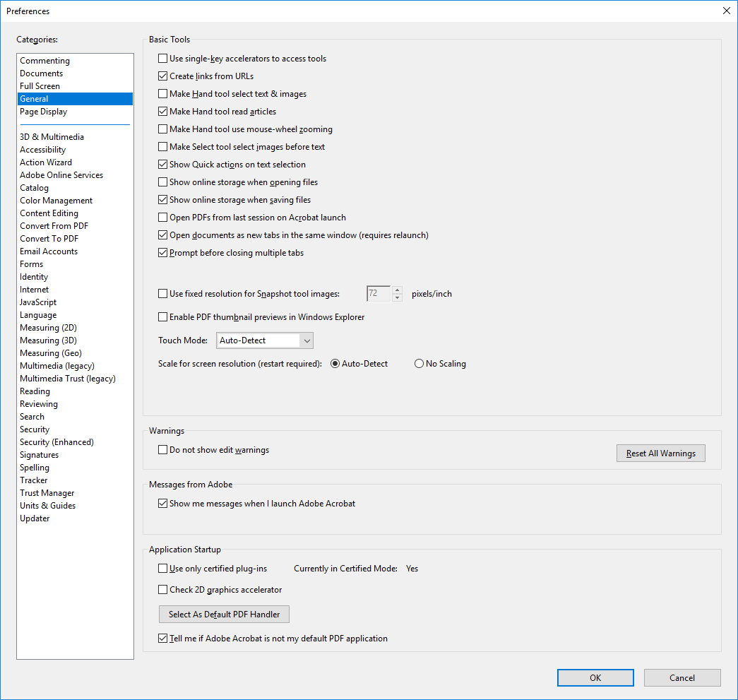Confirm preferences with OK
This screenshot has width=738, height=700.
coord(595,677)
